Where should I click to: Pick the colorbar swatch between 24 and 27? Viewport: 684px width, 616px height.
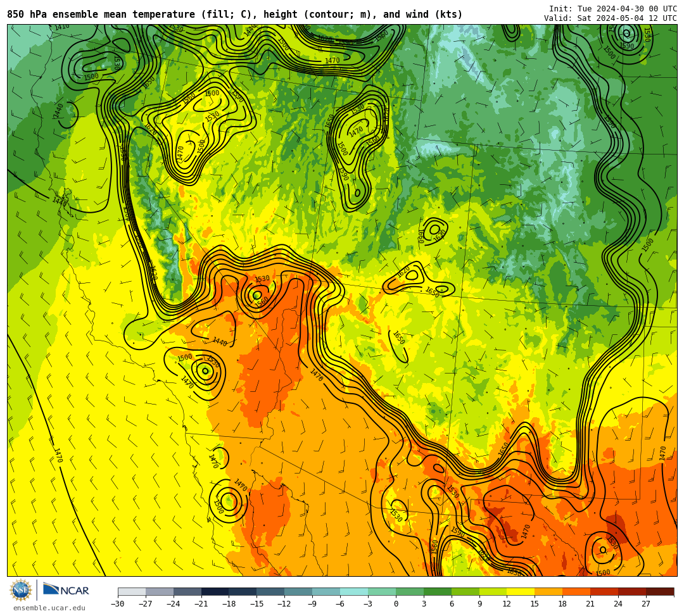coord(633,591)
